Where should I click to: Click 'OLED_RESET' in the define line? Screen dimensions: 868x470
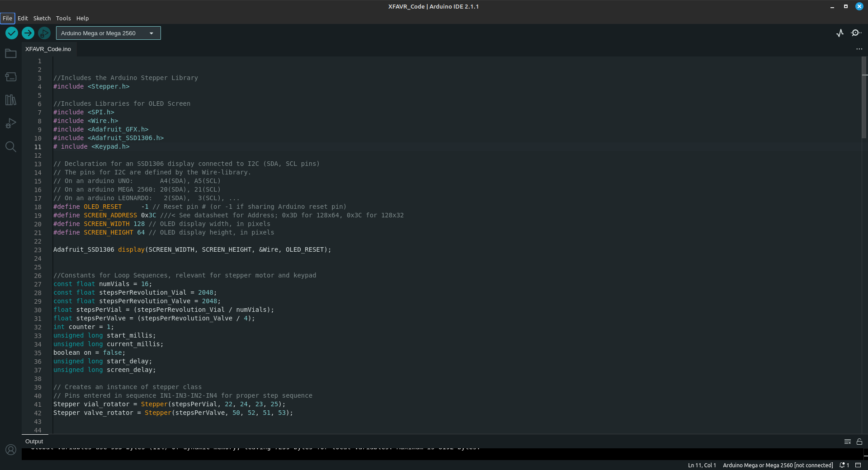[103, 207]
